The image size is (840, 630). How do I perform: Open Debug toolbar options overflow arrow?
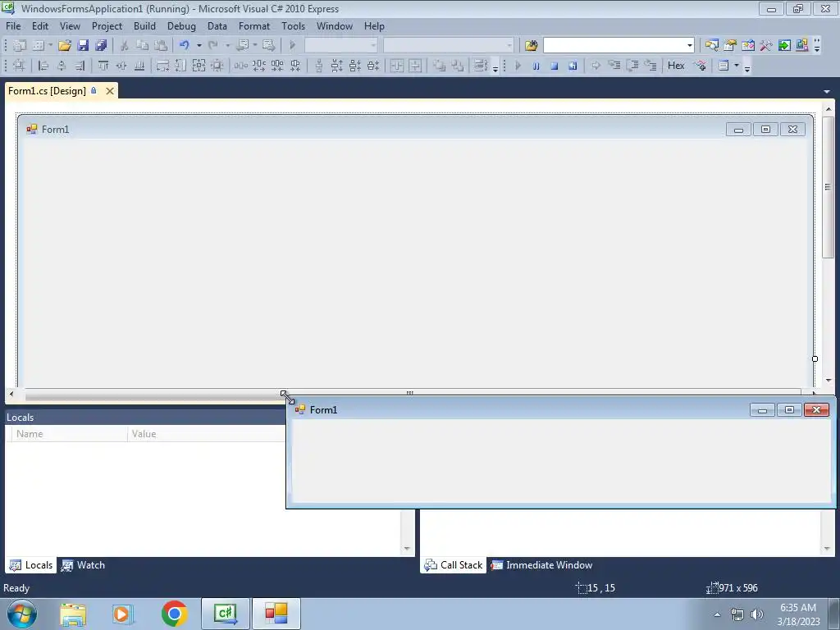click(747, 67)
